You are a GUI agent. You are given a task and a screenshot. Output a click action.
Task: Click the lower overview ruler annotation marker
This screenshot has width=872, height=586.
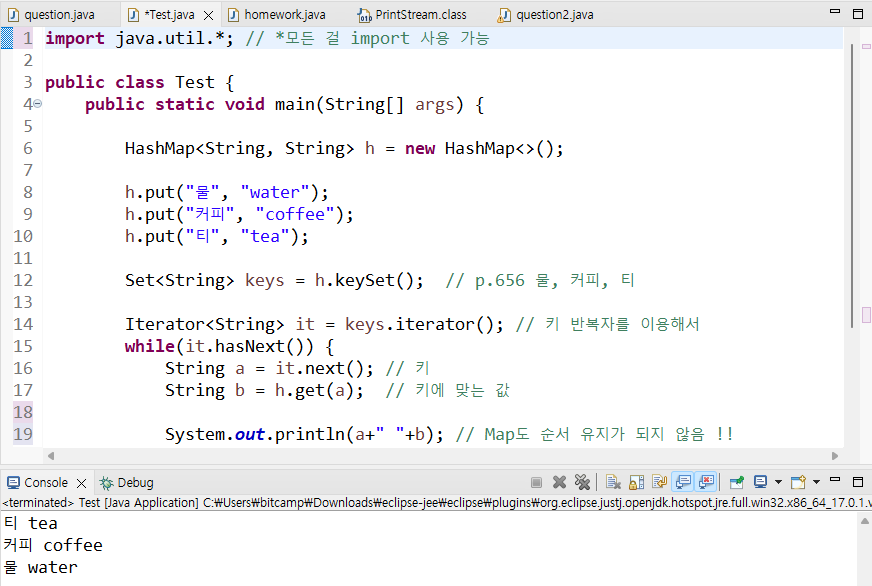(x=866, y=315)
